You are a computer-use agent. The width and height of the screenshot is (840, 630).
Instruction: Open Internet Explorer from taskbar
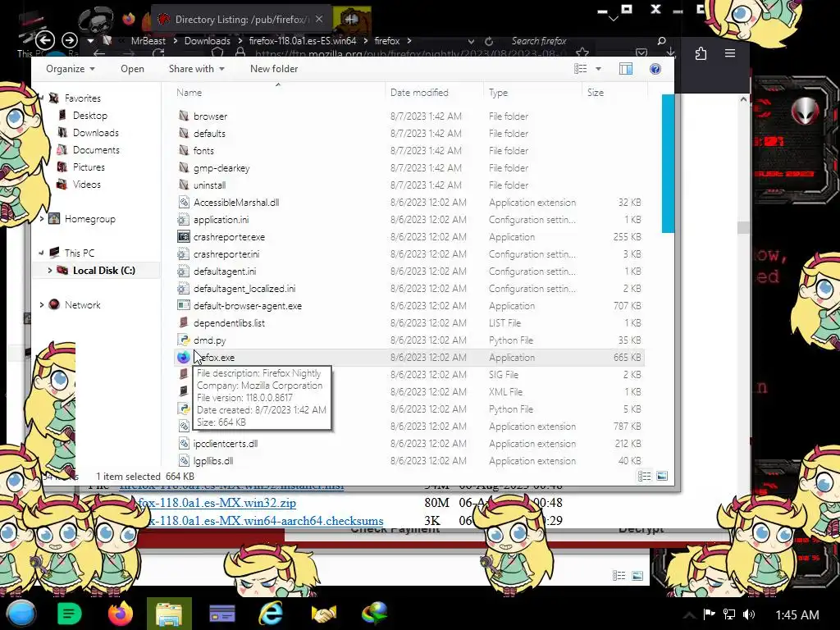tap(271, 614)
